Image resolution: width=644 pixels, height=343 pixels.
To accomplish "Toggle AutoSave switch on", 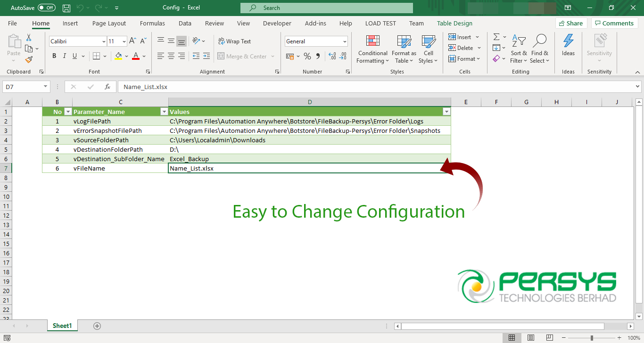I will click(47, 8).
